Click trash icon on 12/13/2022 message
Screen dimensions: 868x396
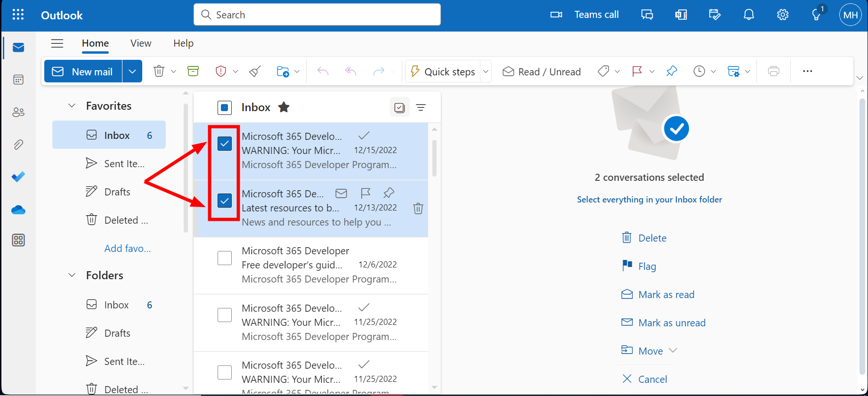pyautogui.click(x=418, y=208)
